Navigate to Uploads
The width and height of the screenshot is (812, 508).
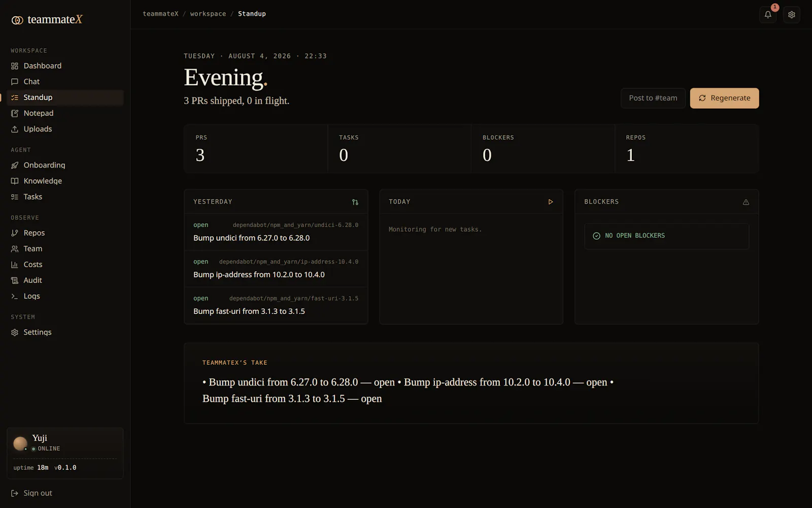coord(65,129)
